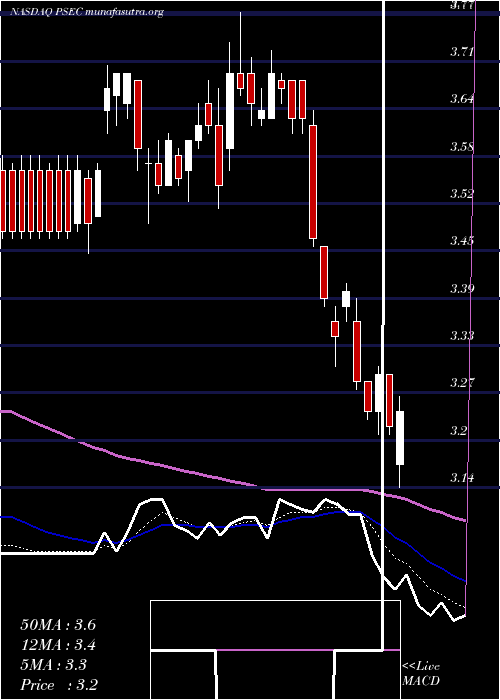The height and width of the screenshot is (700, 500).
Task: Select the 3.45 price axis label
Action: [462, 241]
